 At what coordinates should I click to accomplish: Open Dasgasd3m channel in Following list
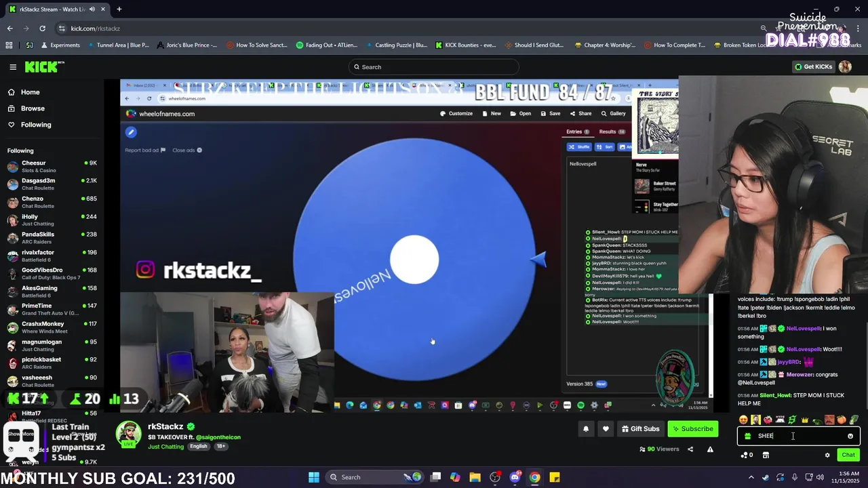[52, 184]
